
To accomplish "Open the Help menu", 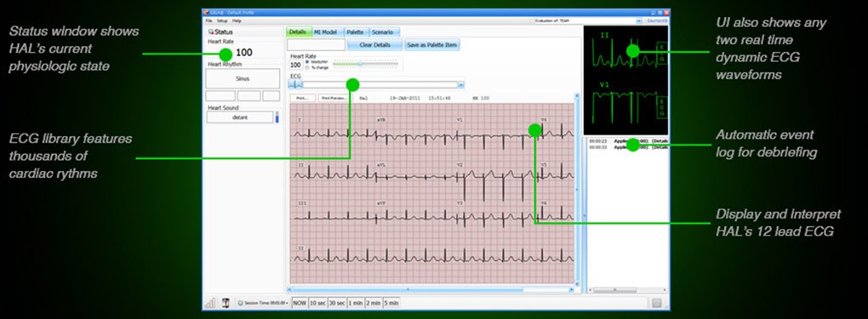I will pos(237,20).
